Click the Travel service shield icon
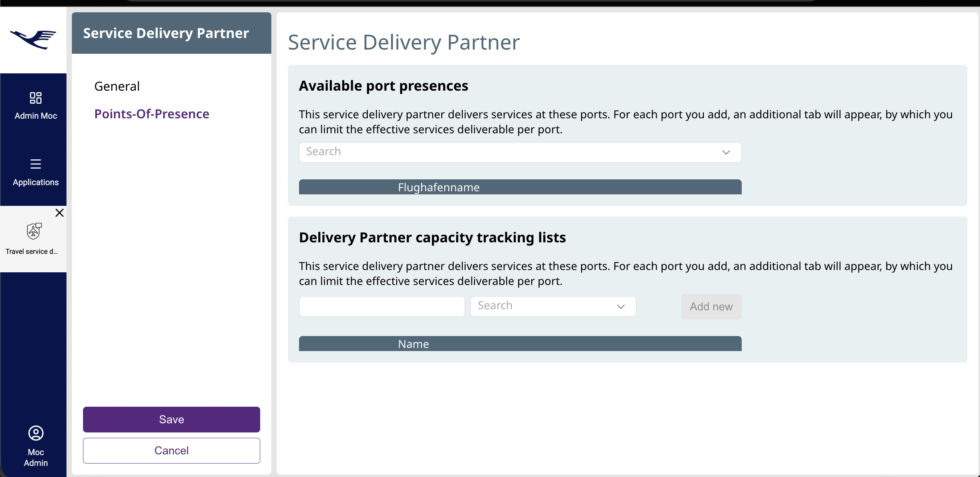The width and height of the screenshot is (980, 477). (34, 231)
